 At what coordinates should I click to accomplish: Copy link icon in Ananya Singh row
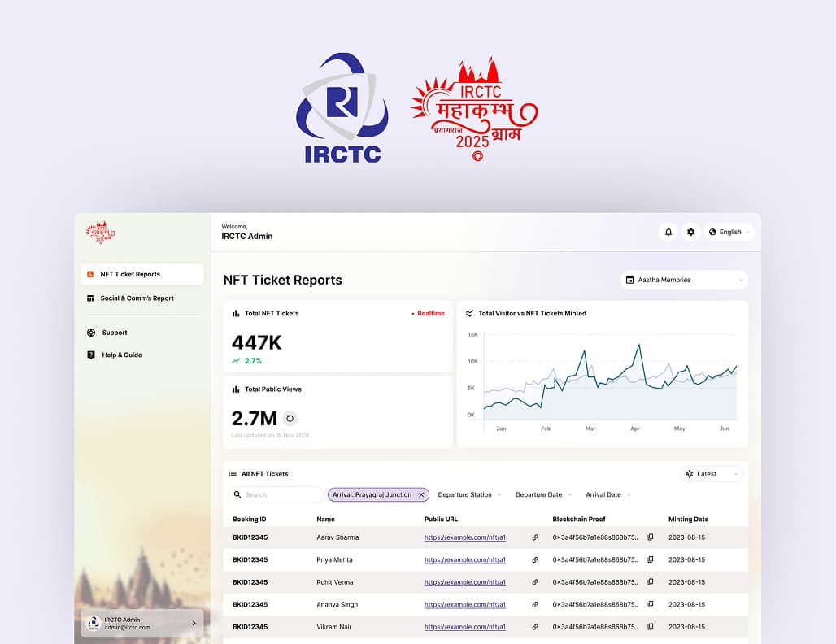click(535, 604)
